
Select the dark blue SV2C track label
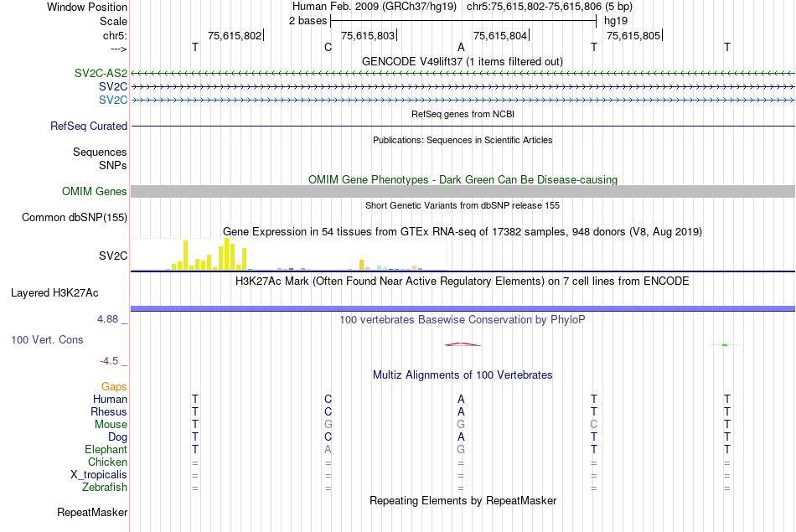pos(113,86)
